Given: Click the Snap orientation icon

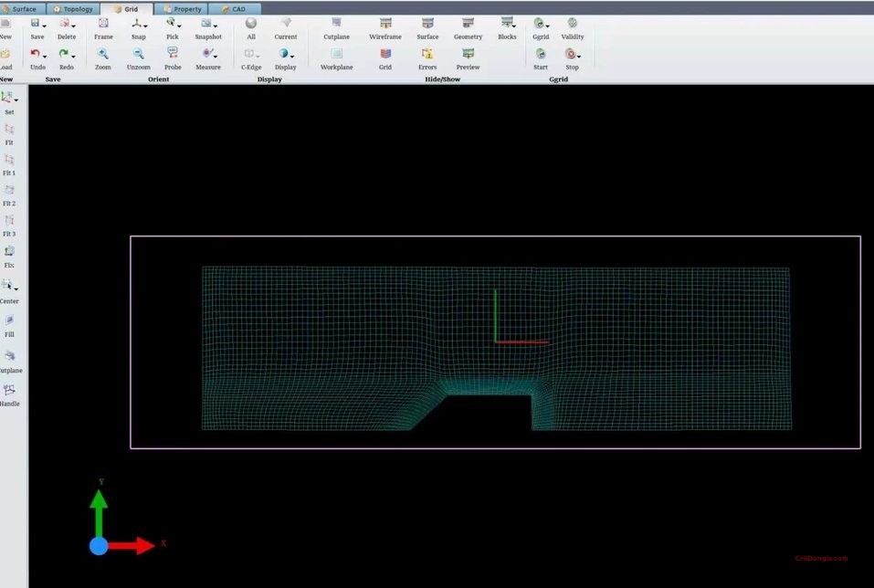Looking at the screenshot, I should point(137,23).
